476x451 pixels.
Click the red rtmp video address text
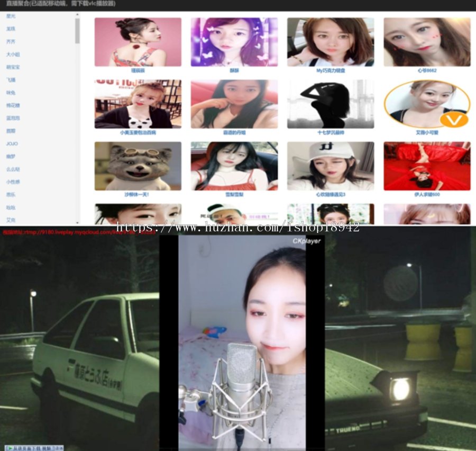[x=79, y=232]
